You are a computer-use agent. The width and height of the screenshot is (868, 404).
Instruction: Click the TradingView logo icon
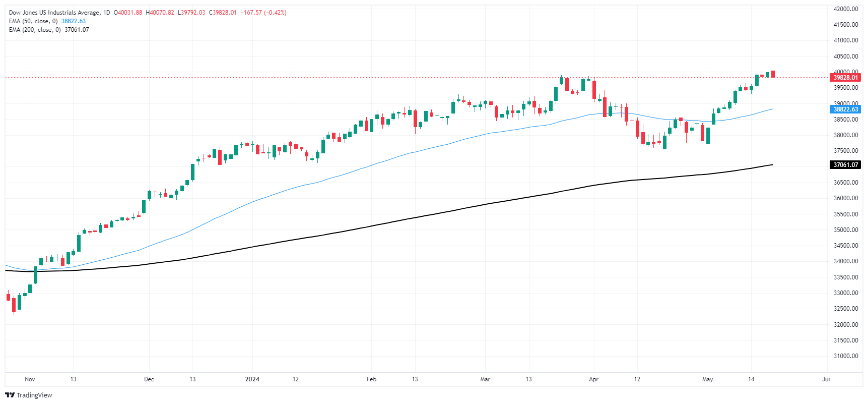10,395
